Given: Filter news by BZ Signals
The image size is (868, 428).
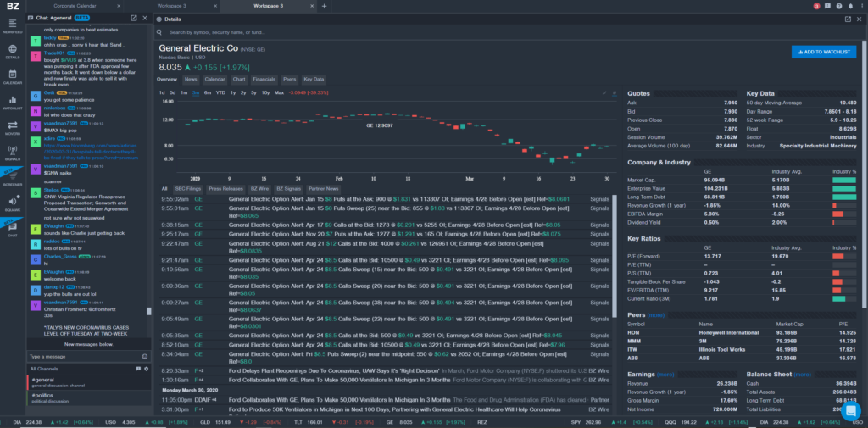Looking at the screenshot, I should [x=288, y=189].
